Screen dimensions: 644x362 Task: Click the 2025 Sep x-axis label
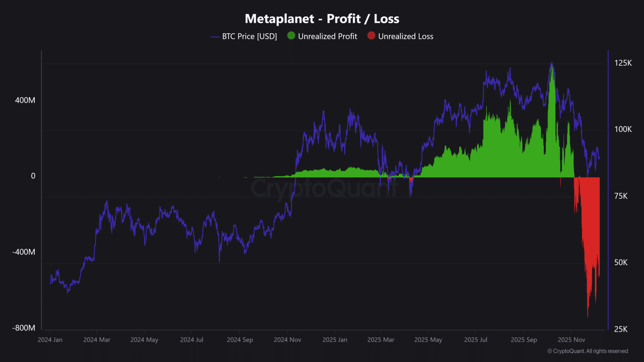(524, 340)
